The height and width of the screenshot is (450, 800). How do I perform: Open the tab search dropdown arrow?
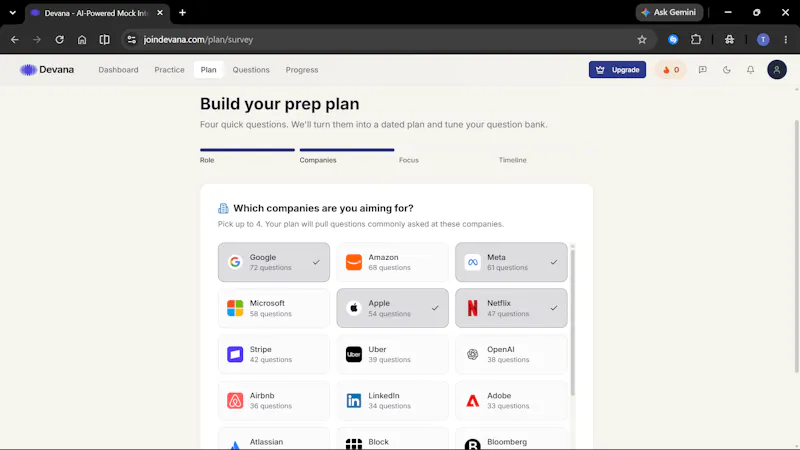coord(12,13)
